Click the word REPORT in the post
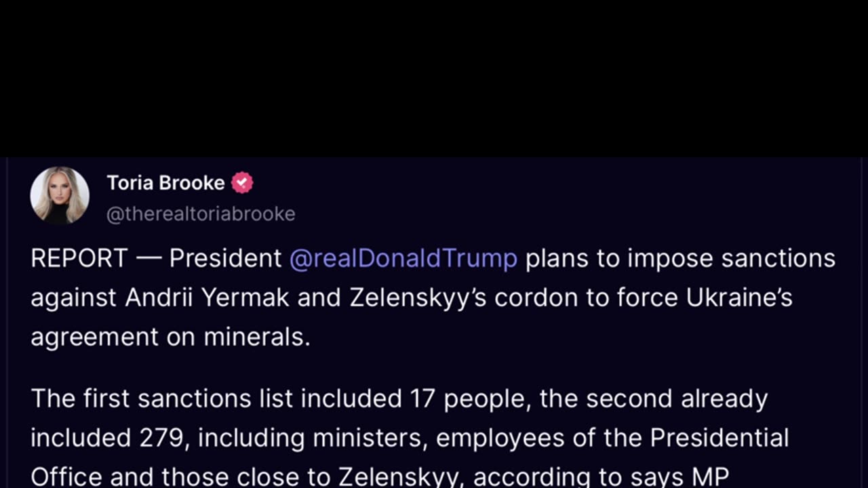 [79, 258]
